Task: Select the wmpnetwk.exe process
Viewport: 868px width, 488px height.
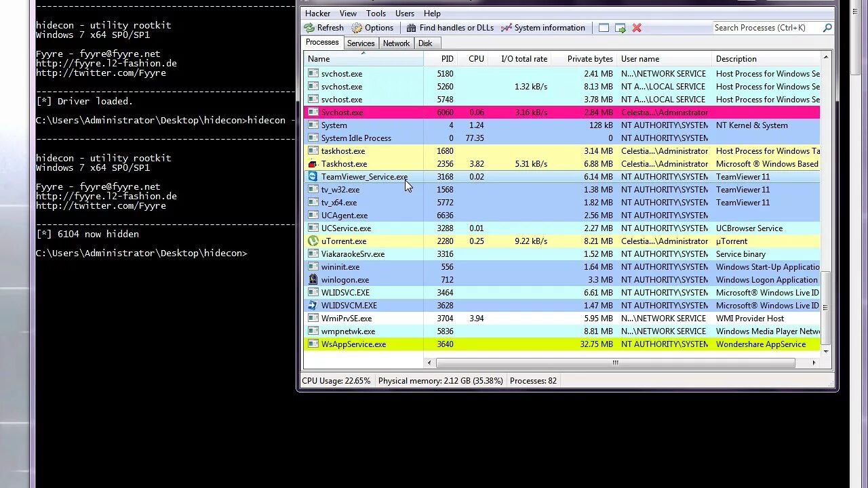Action: [561, 331]
